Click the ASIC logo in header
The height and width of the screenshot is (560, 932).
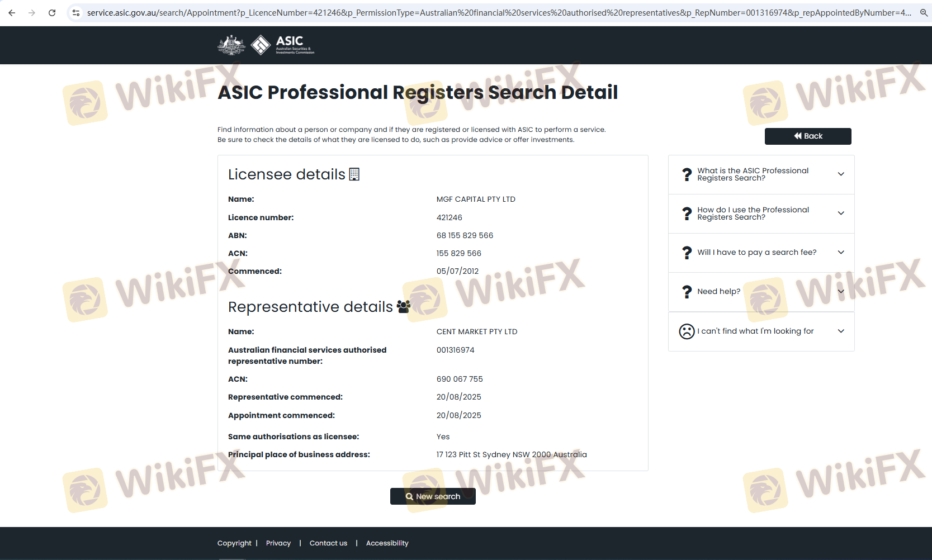(x=283, y=45)
